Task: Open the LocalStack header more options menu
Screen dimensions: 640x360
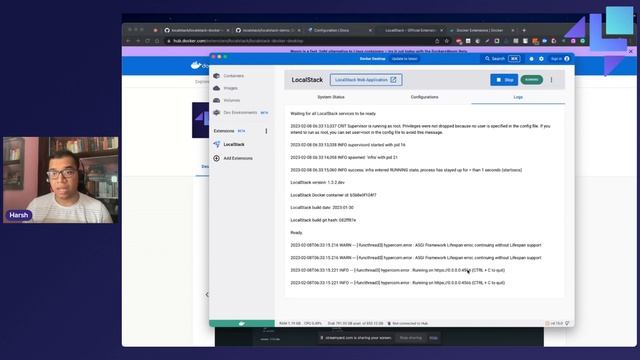Action: tap(551, 80)
